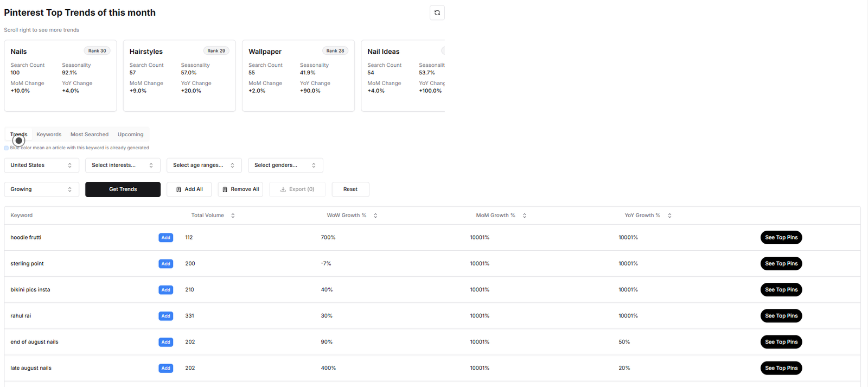Viewport: 868px width, 387px height.
Task: Open the Nail Ideas trend card
Action: tap(403, 75)
